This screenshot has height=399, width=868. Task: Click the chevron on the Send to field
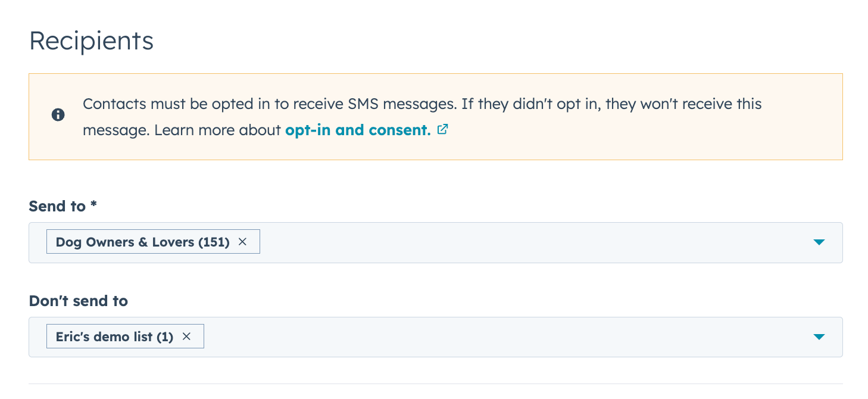pyautogui.click(x=819, y=242)
